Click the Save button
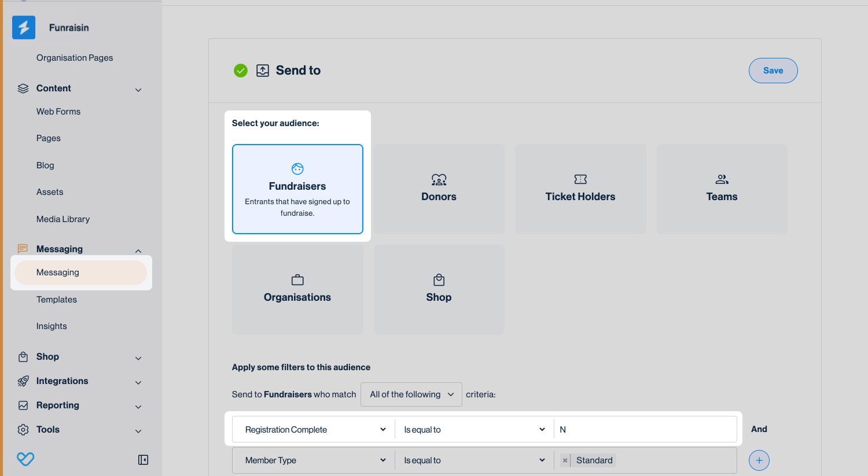The height and width of the screenshot is (476, 868). 773,71
